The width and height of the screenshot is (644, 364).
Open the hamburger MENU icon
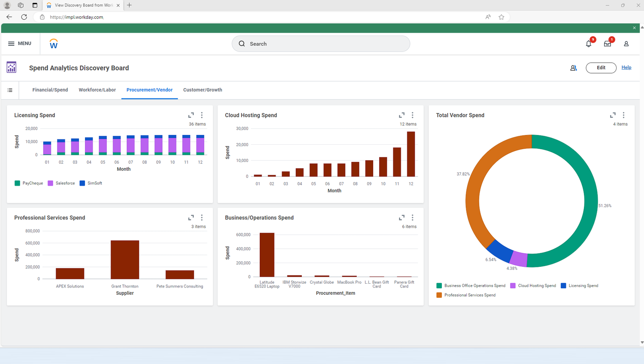pos(11,43)
